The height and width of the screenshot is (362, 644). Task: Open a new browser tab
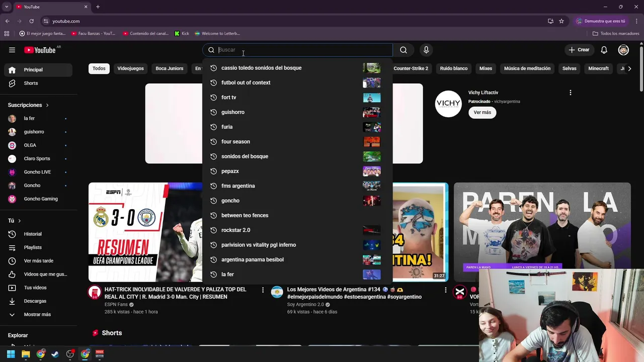[98, 7]
